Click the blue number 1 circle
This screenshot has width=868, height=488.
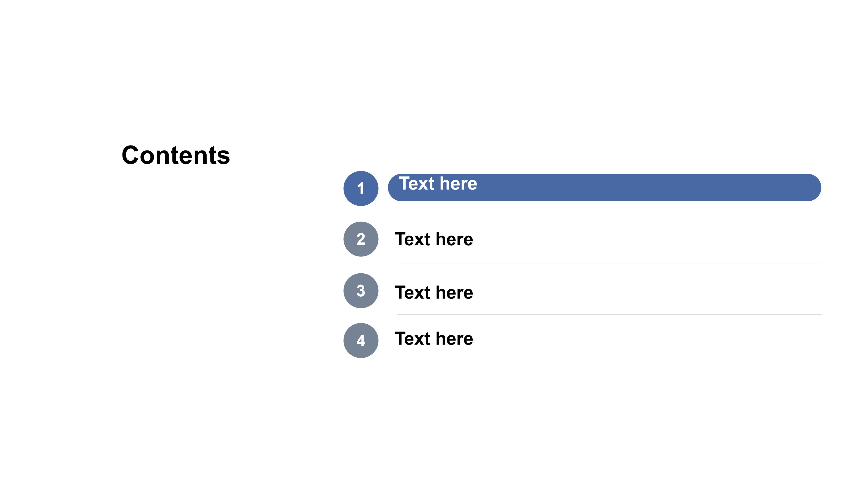[361, 188]
